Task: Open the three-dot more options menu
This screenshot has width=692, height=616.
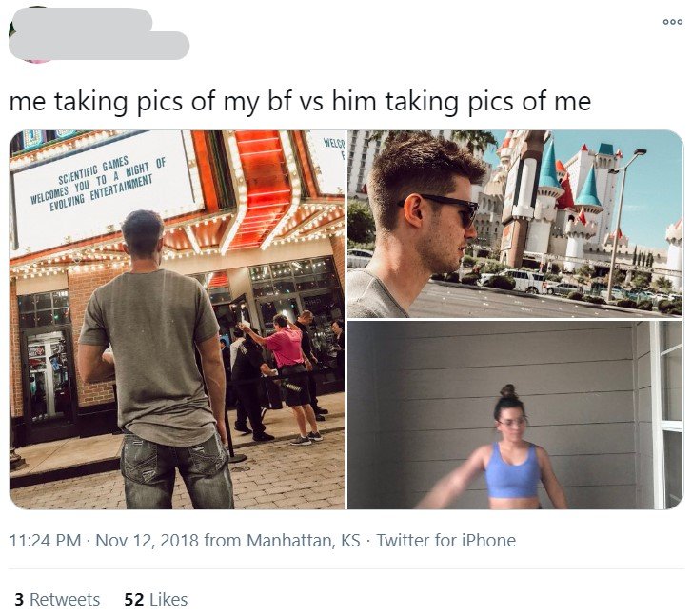Action: [x=673, y=22]
